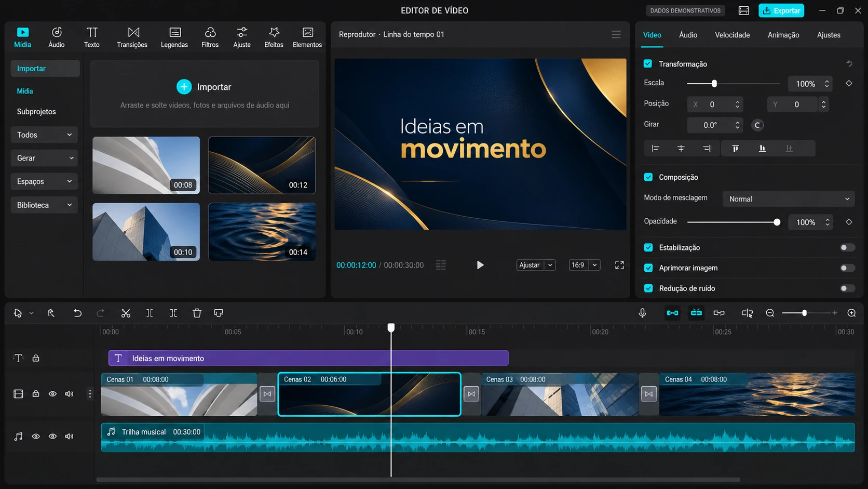Click the delete trash icon

pos(197,313)
